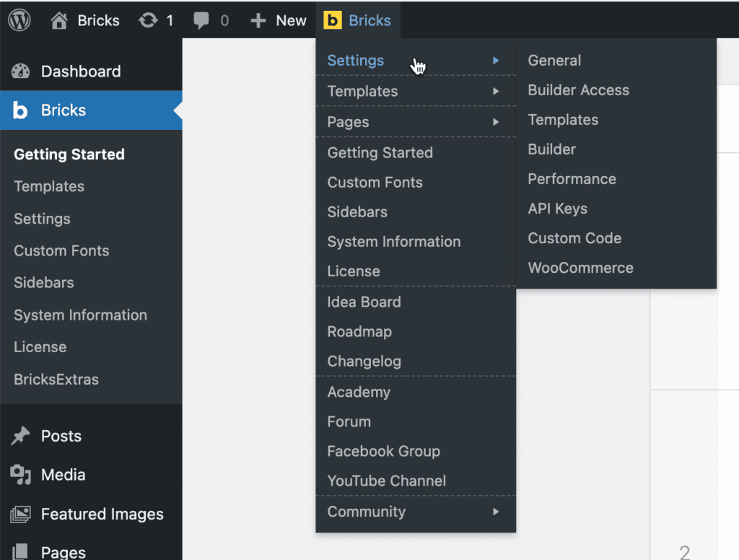Image resolution: width=739 pixels, height=560 pixels.
Task: Click the home icon next to Bricks
Action: [x=59, y=20]
